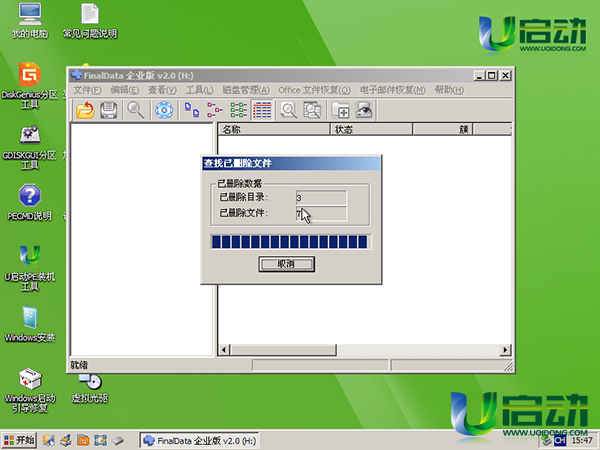Select the list view toolbar button

pos(238,110)
